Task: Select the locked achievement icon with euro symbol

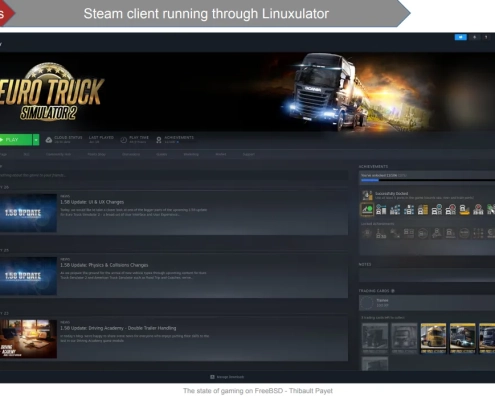Action: click(491, 233)
